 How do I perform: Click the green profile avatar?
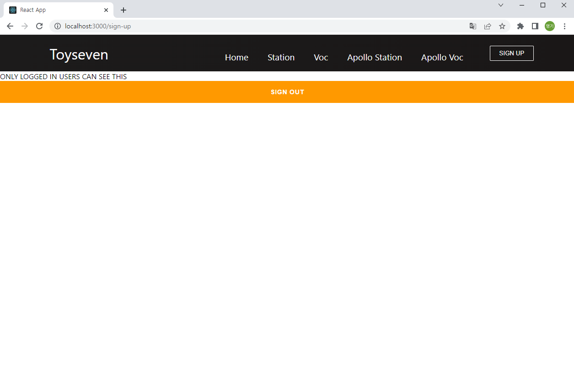pyautogui.click(x=549, y=26)
